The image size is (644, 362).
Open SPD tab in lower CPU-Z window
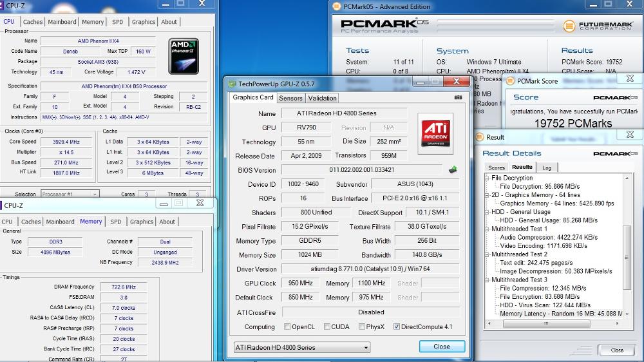pyautogui.click(x=116, y=222)
